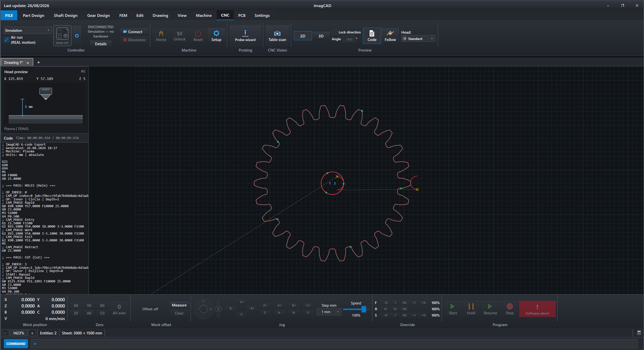The height and width of the screenshot is (350, 644).
Task: Select the Drawing 1* document tab
Action: click(x=13, y=63)
